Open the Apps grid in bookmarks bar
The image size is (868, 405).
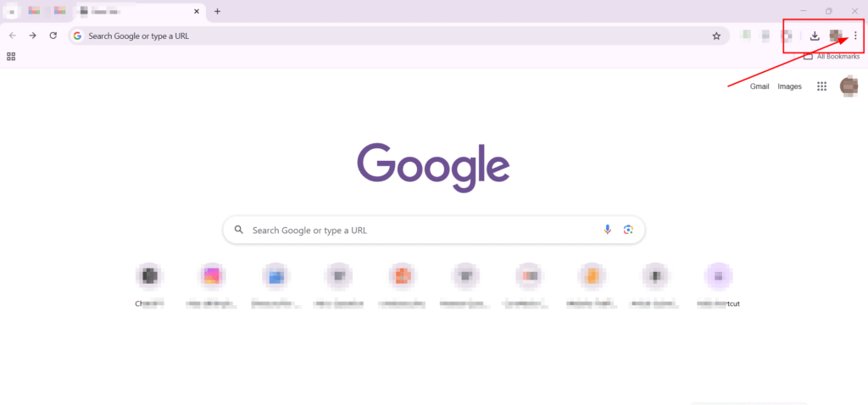pos(11,56)
